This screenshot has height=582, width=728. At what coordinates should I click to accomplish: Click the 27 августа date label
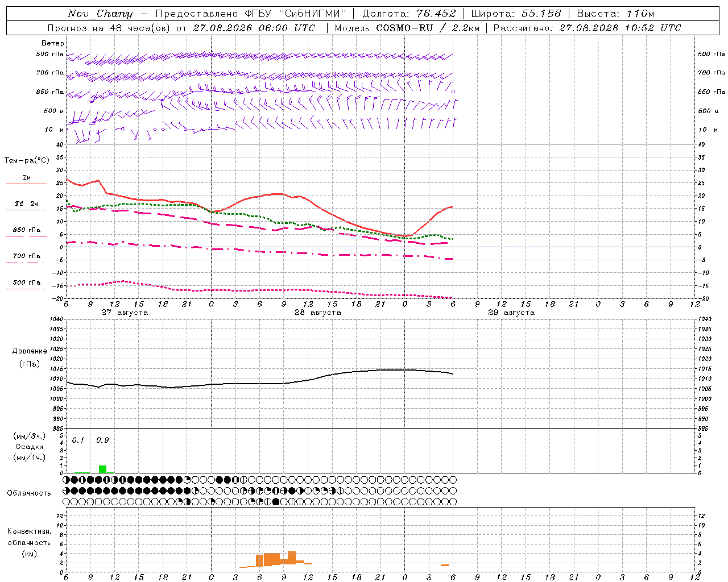[125, 313]
